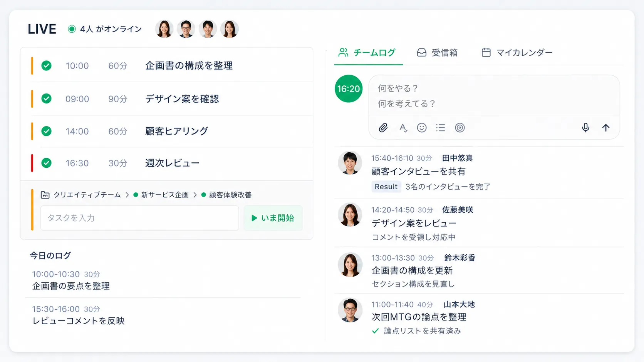The width and height of the screenshot is (644, 362).
Task: Click the LIVE heading
Action: (x=42, y=29)
